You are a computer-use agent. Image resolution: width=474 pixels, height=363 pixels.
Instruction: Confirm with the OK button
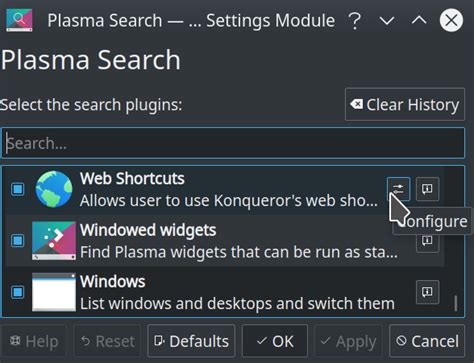click(275, 341)
